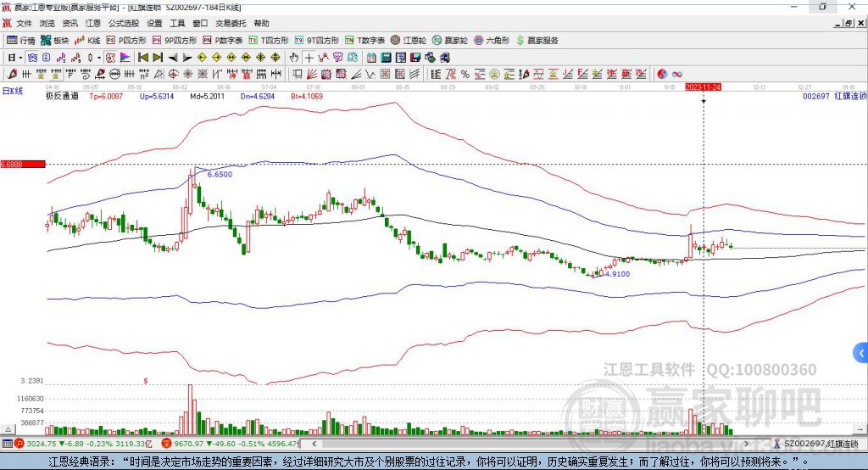The height and width of the screenshot is (470, 868).
Task: Click the up triangle below volume panel
Action: click(8, 429)
